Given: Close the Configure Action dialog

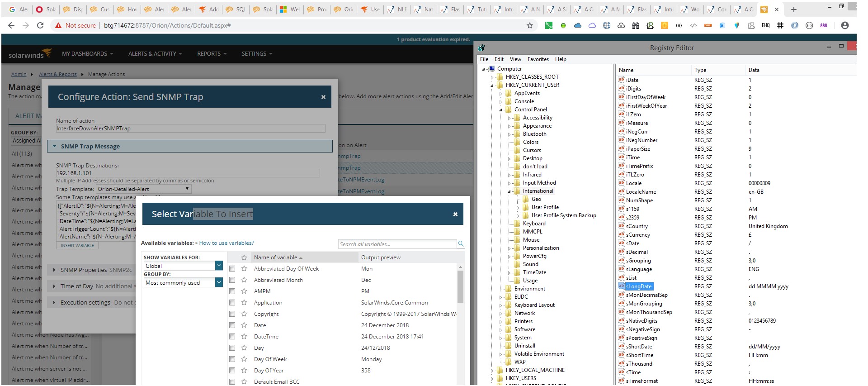Looking at the screenshot, I should (323, 97).
